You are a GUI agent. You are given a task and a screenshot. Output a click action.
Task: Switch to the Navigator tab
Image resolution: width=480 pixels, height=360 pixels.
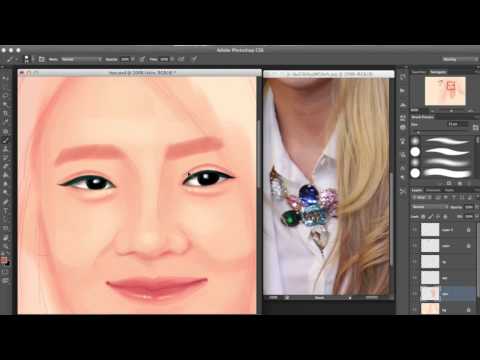(438, 72)
